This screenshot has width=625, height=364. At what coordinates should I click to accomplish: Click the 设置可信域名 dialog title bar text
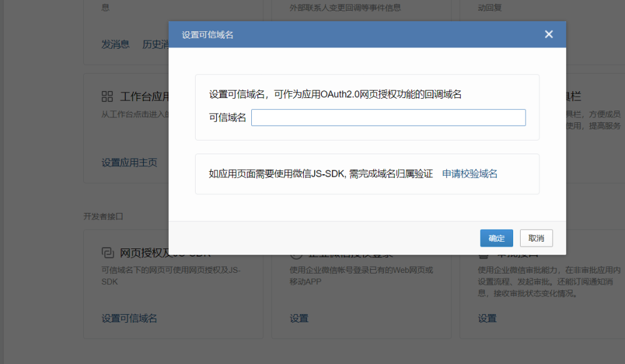pos(207,35)
